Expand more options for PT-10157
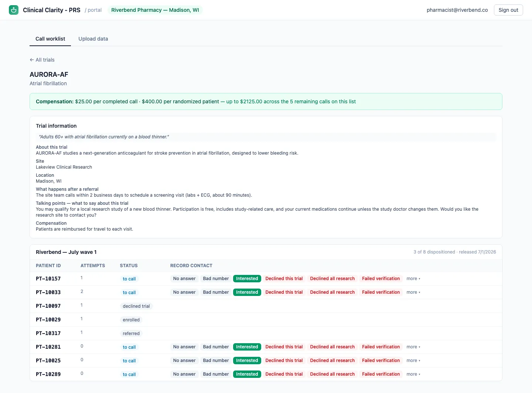The image size is (532, 393). (413, 279)
